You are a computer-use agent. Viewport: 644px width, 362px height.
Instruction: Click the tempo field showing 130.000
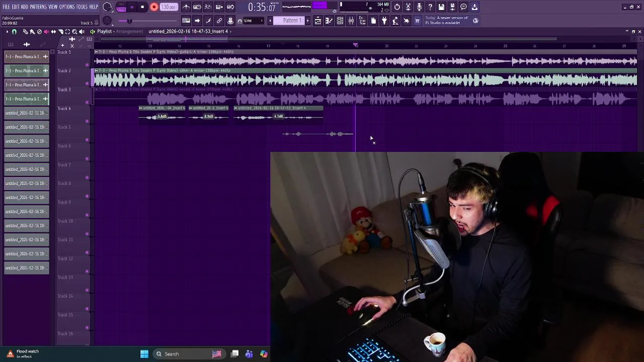(x=169, y=7)
